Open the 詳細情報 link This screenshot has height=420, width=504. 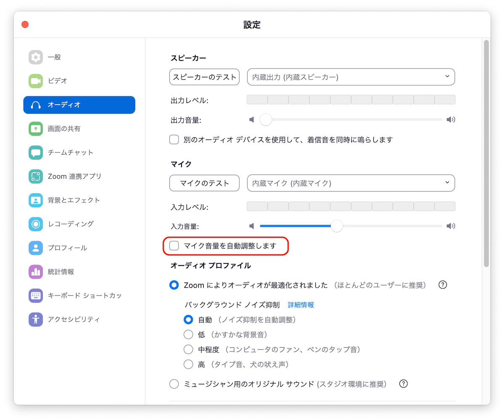301,304
